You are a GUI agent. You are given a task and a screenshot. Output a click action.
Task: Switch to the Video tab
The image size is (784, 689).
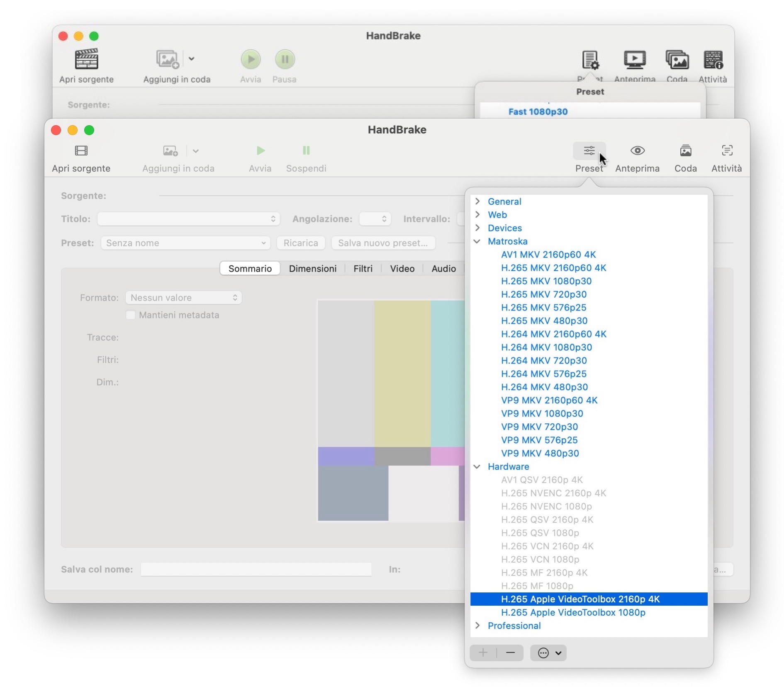[402, 269]
